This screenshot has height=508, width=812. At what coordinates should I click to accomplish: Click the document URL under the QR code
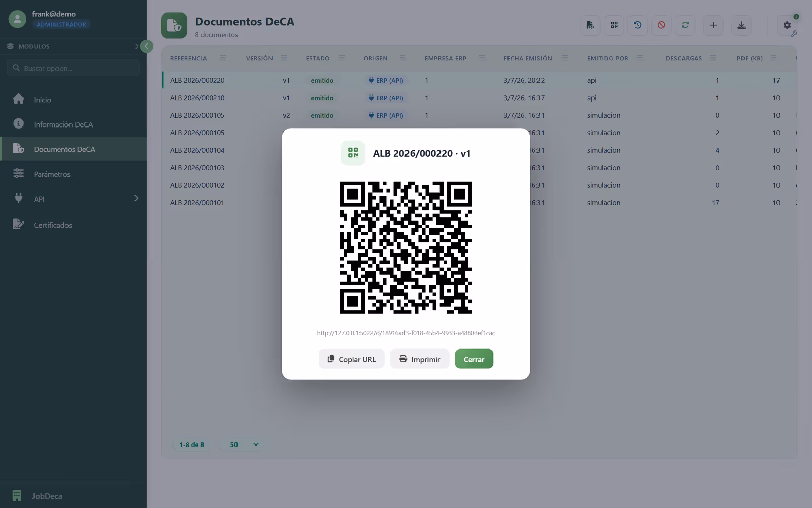click(x=406, y=333)
